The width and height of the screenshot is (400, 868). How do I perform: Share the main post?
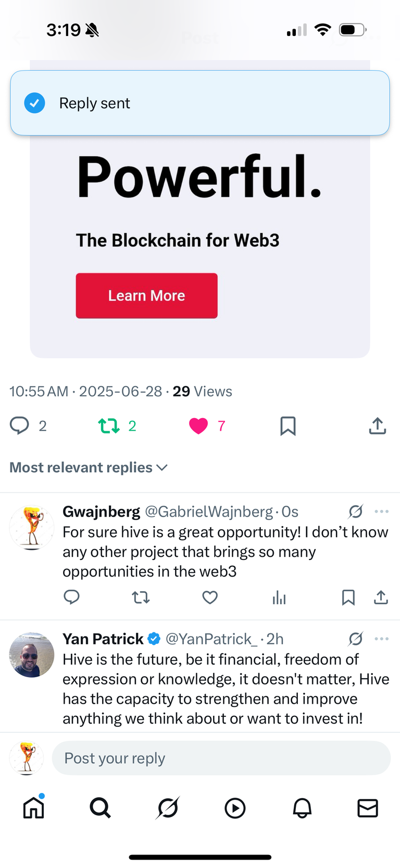(x=378, y=426)
